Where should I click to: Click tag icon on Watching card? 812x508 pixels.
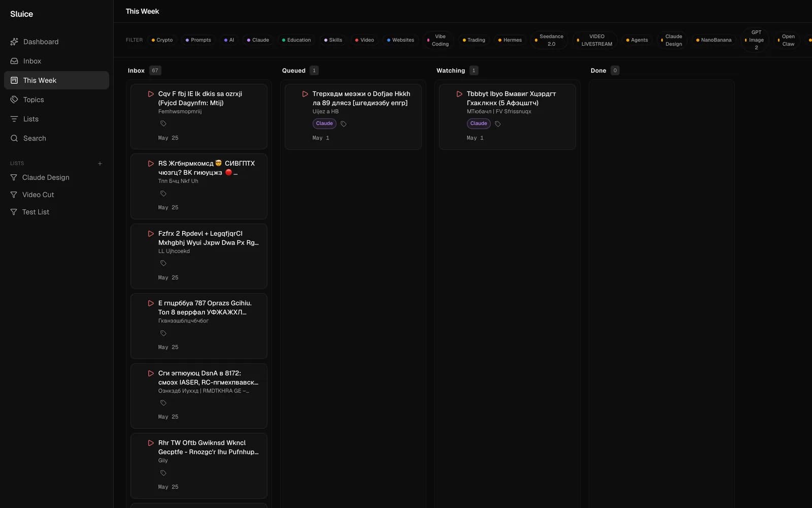tap(498, 124)
